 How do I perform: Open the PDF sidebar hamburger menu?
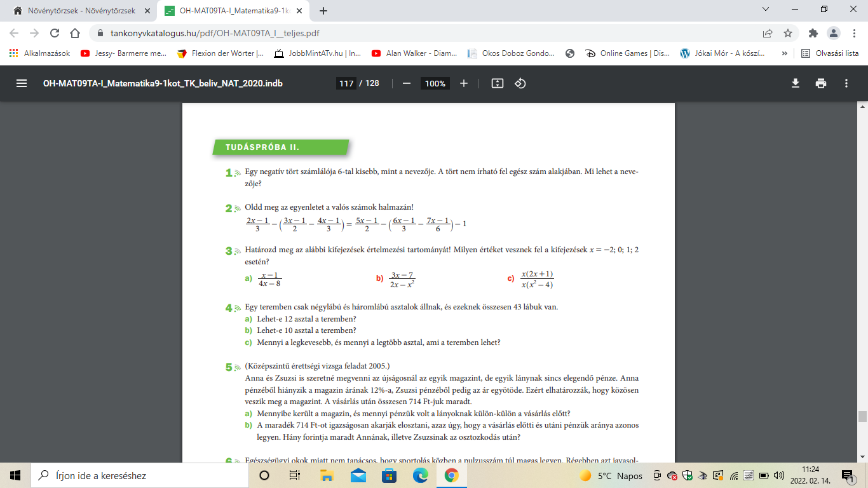[22, 83]
